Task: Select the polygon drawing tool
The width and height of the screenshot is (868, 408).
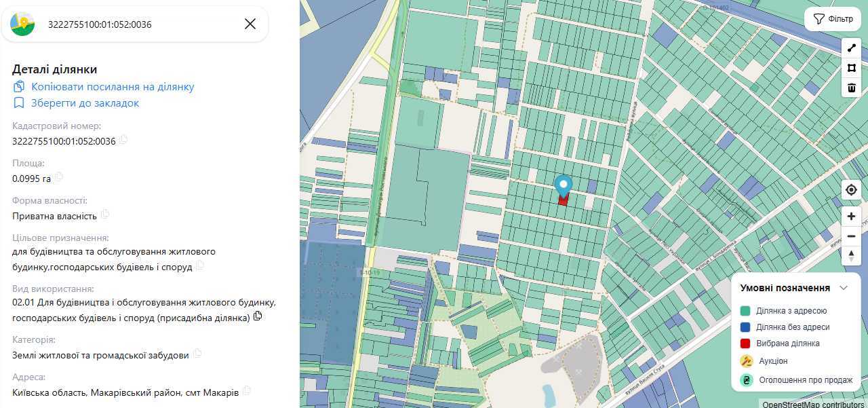Action: point(852,68)
